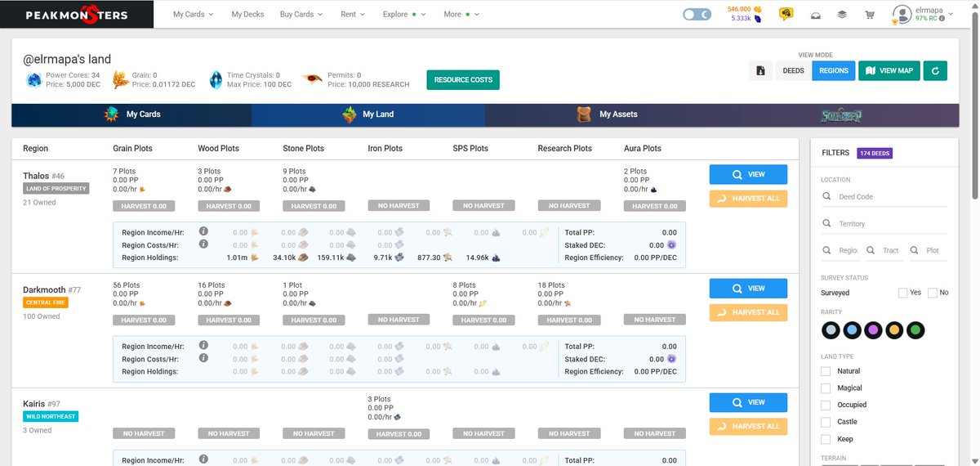Open the stacked layers icon in header
Viewport: 980px width, 466px height.
point(842,15)
